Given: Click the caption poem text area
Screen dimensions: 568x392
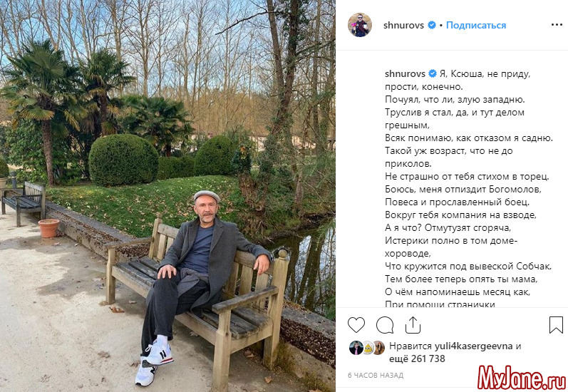Looking at the screenshot, I should click(x=468, y=188).
